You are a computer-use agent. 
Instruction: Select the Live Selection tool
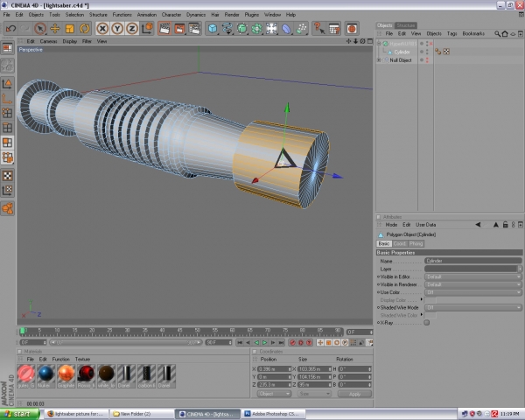pyautogui.click(x=40, y=29)
